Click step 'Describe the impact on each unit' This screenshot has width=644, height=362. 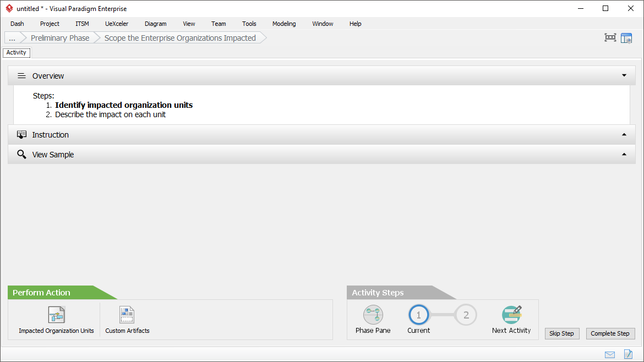pyautogui.click(x=111, y=114)
